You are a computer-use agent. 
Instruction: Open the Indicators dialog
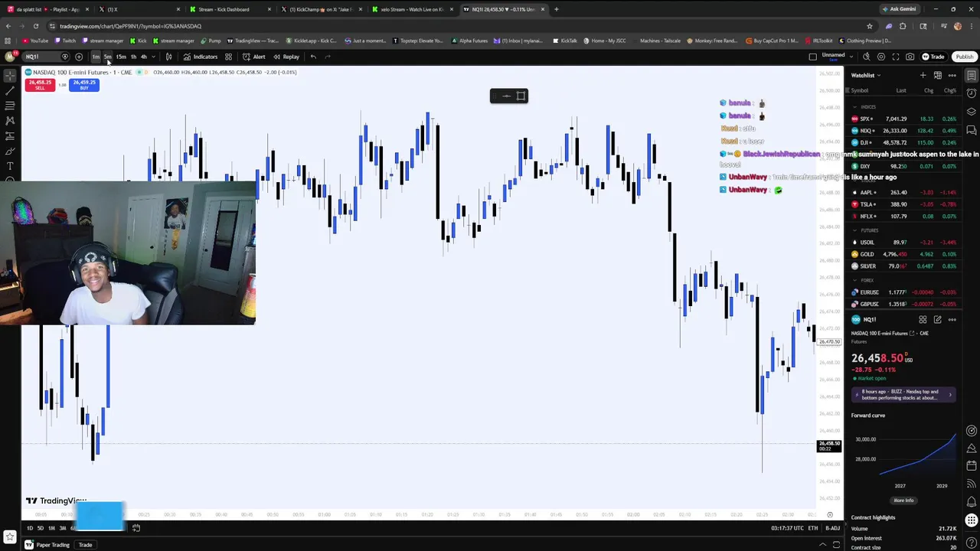pos(201,57)
